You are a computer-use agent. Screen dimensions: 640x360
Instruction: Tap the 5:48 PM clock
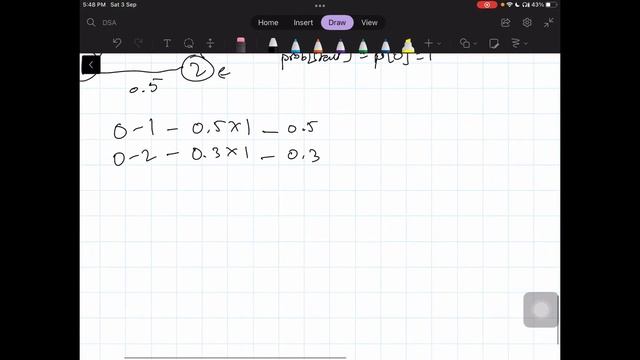(x=94, y=5)
